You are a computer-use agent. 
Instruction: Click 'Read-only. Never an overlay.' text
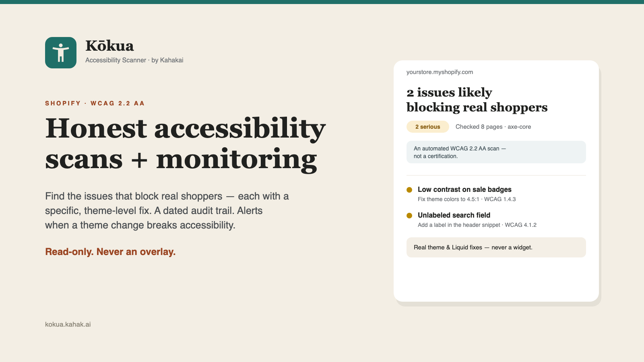coord(110,252)
